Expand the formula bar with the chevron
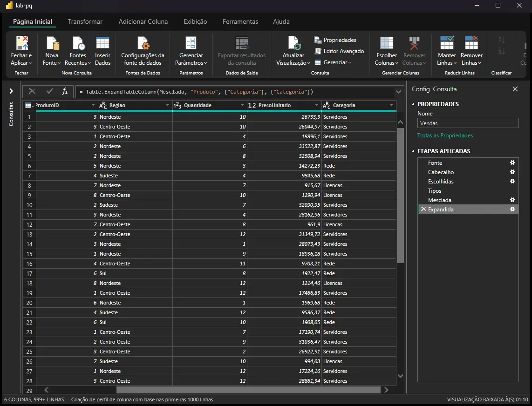This screenshot has width=532, height=406. tap(399, 92)
